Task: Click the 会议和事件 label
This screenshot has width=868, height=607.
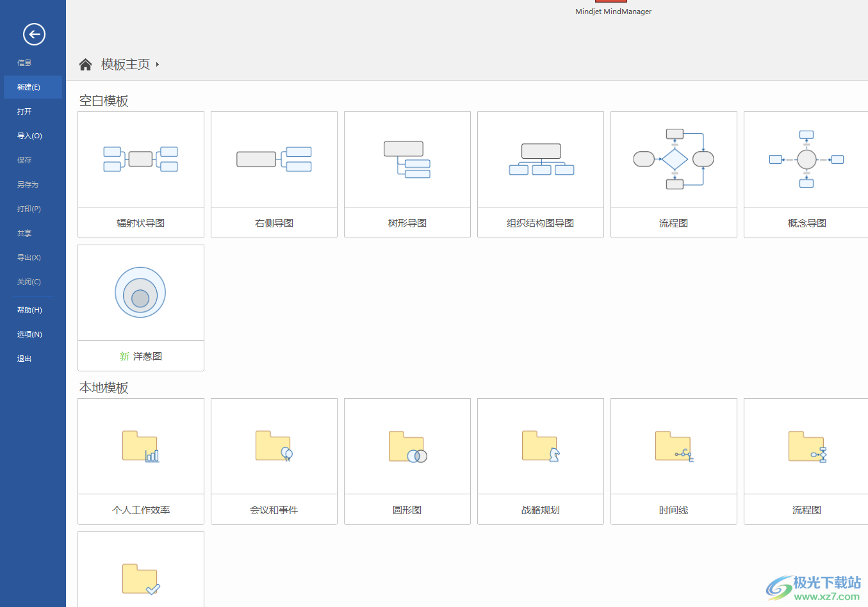Action: 274,510
